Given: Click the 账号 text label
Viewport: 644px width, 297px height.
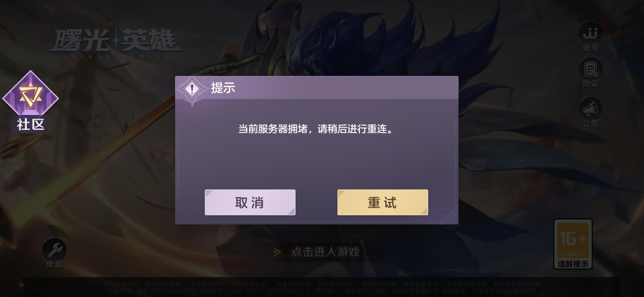Looking at the screenshot, I should coord(590,48).
